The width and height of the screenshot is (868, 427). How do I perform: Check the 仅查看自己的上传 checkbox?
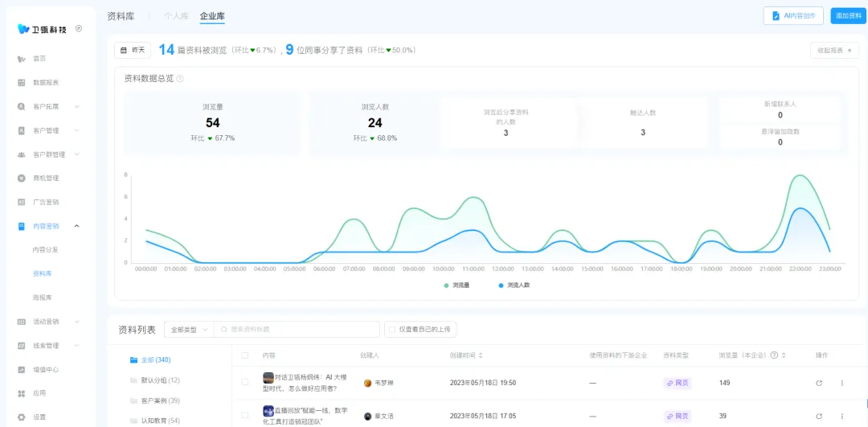click(x=391, y=329)
